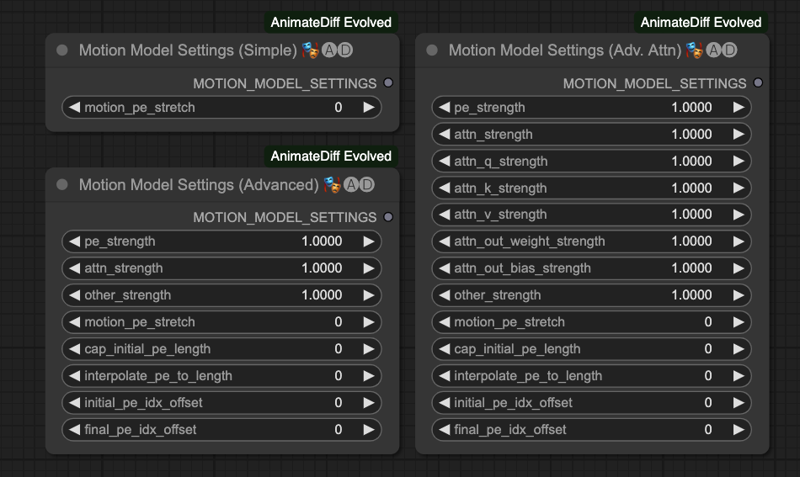This screenshot has height=477, width=800.
Task: Increase motion_pe_stretch in the Simple node
Action: pos(368,108)
